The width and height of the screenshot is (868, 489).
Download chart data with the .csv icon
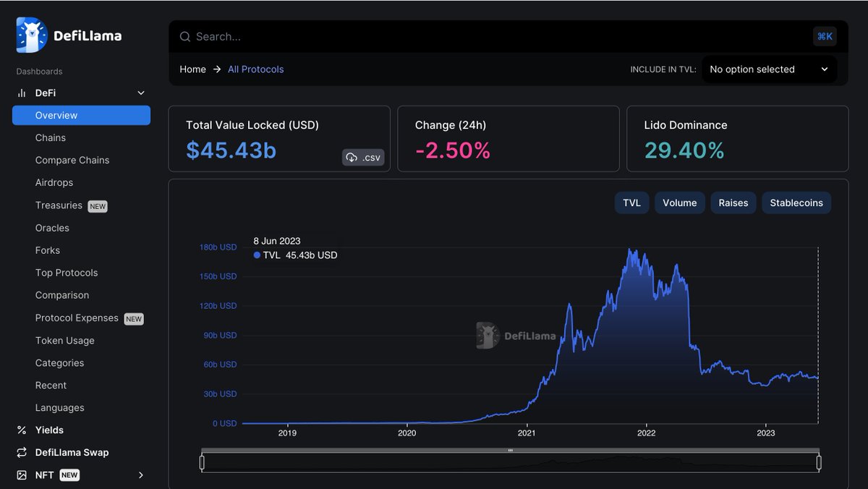tap(352, 157)
